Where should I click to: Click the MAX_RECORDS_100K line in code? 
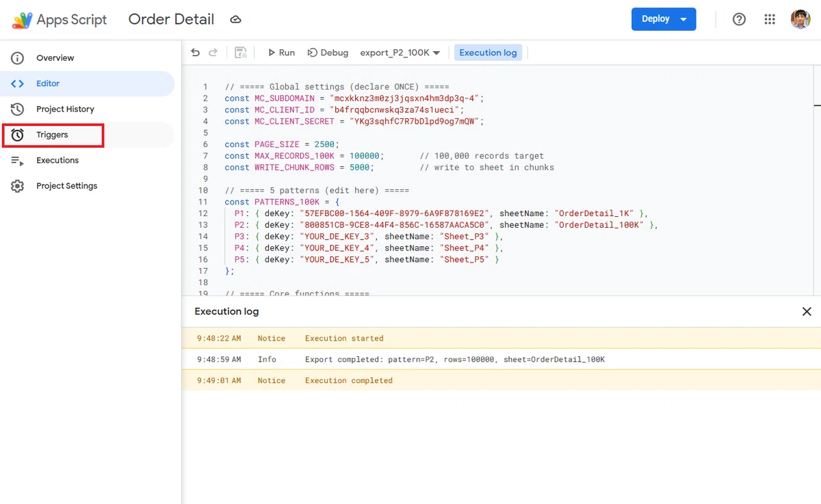[385, 156]
